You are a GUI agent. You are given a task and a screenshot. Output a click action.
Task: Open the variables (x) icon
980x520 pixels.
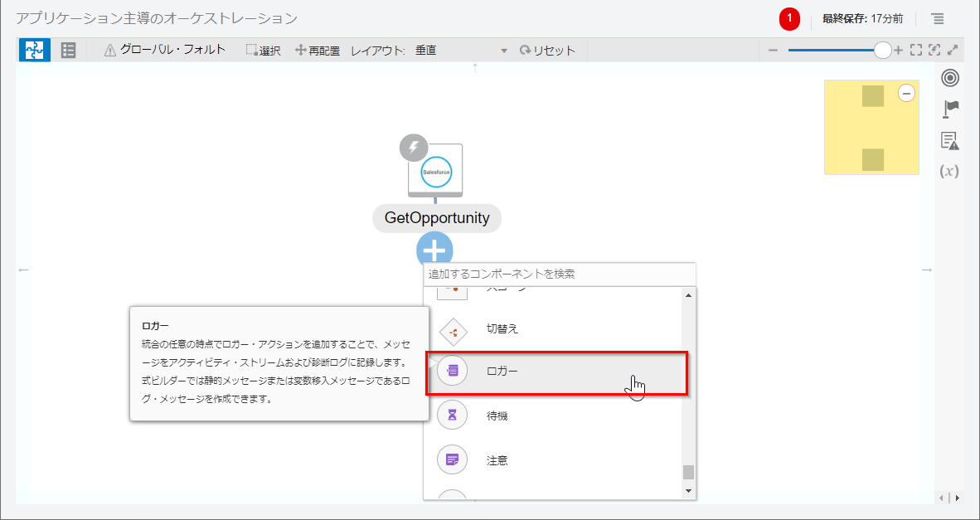(949, 172)
